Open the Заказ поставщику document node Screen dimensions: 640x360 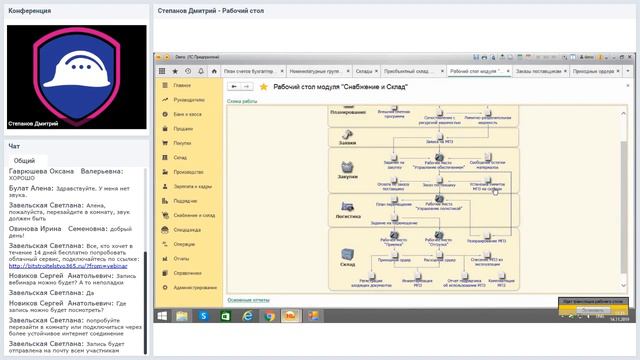[439, 182]
